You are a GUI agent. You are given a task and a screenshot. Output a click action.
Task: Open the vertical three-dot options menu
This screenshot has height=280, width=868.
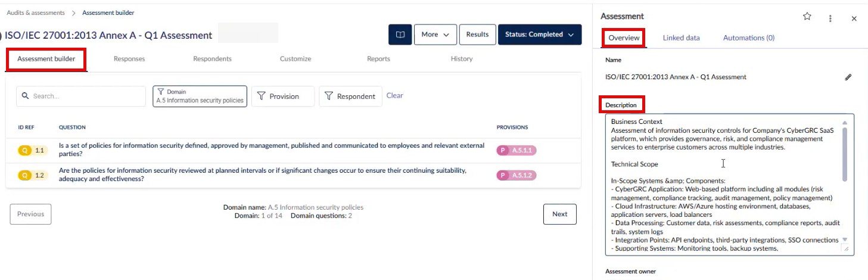click(x=830, y=18)
